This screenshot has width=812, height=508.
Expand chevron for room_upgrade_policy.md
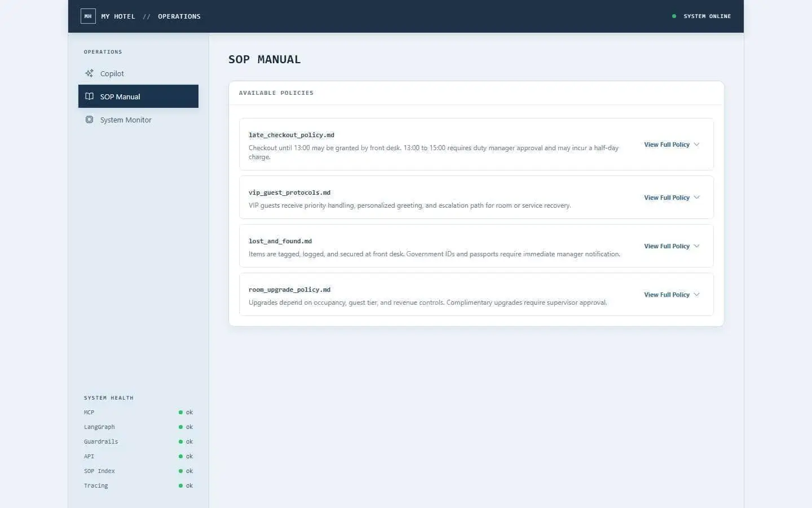[x=696, y=295]
